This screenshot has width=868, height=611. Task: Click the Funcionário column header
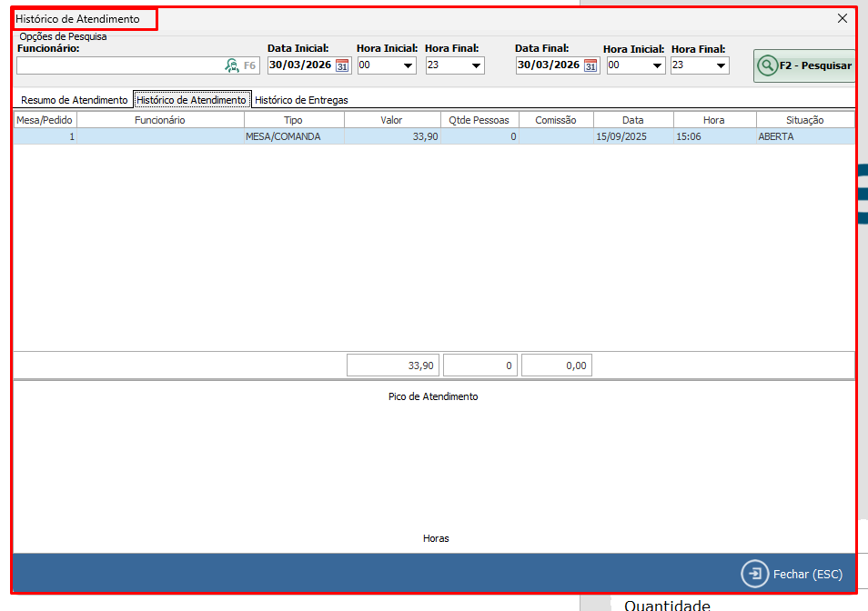[160, 120]
